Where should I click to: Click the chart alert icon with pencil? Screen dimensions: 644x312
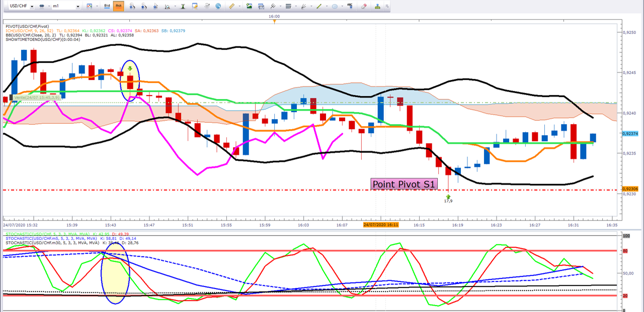(195, 6)
